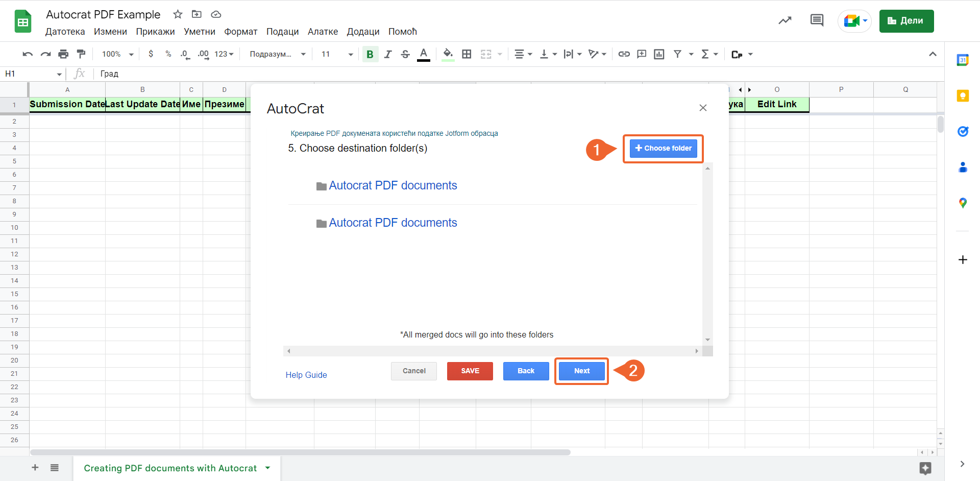Screen dimensions: 980x481
Task: Open Google Calendar side panel
Action: [x=963, y=60]
